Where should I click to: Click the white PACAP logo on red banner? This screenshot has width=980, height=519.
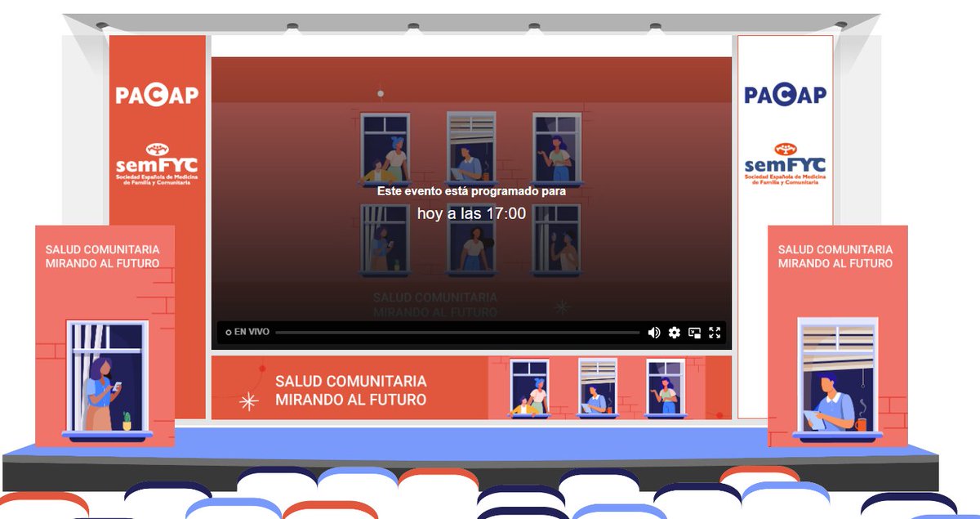pyautogui.click(x=157, y=95)
